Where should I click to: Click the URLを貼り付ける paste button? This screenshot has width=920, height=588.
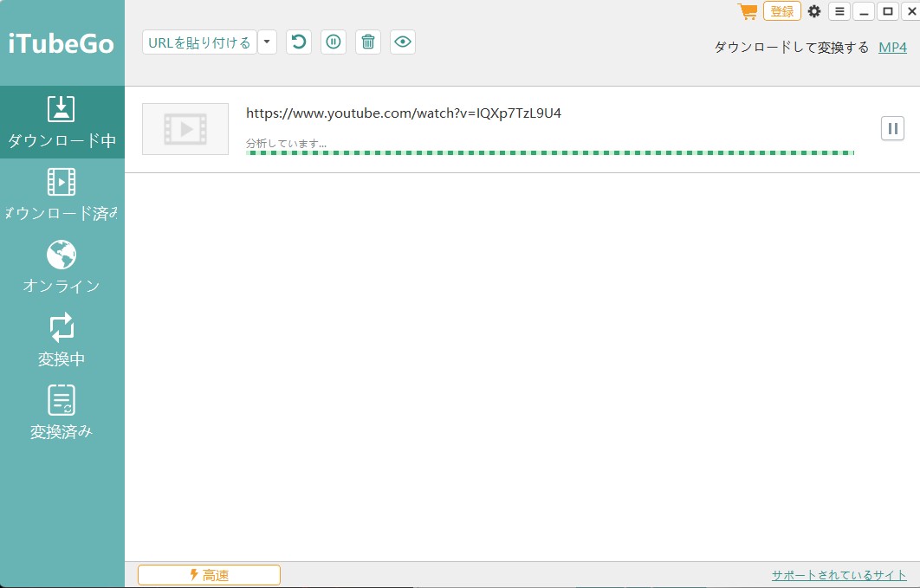pyautogui.click(x=199, y=42)
